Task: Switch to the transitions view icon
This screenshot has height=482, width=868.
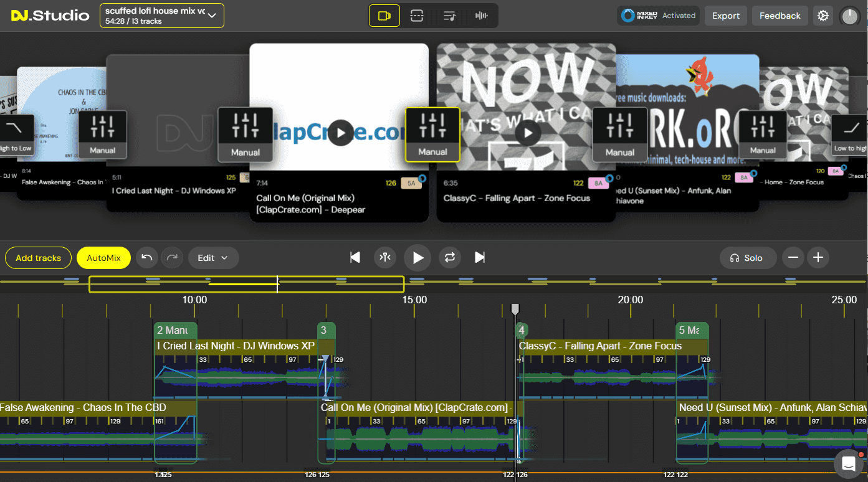Action: pos(416,16)
